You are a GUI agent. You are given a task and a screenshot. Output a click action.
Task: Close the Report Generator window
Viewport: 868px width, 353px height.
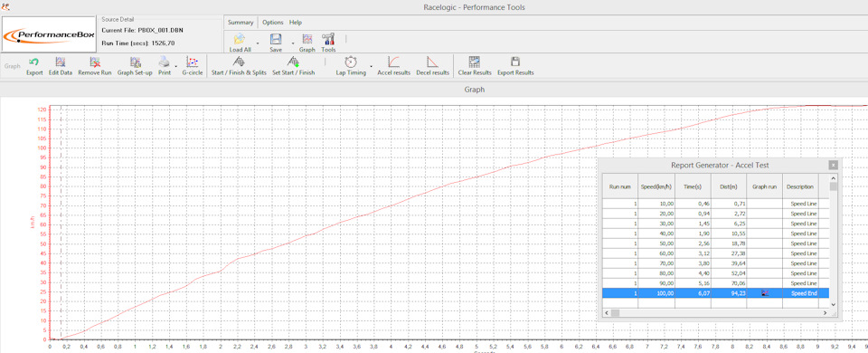pos(833,165)
